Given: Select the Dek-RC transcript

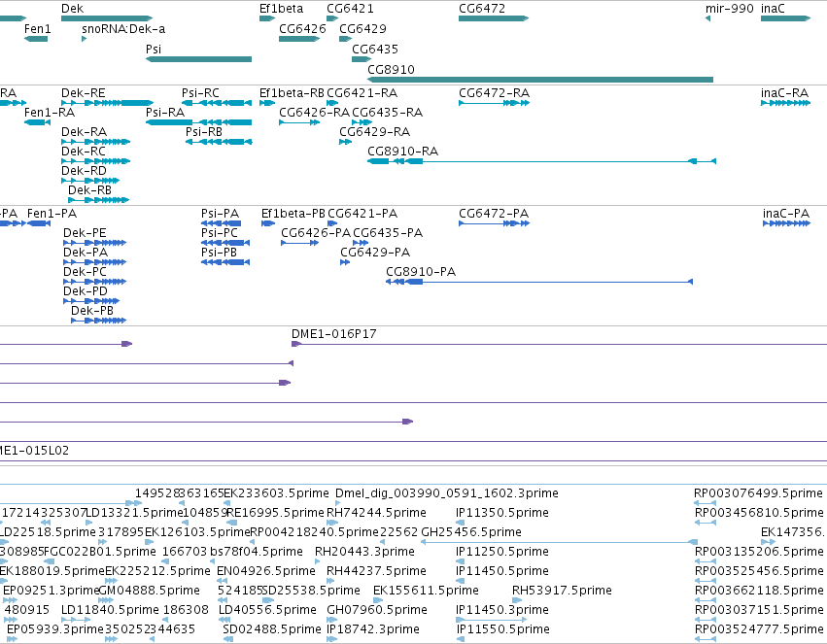Looking at the screenshot, I should tap(95, 161).
